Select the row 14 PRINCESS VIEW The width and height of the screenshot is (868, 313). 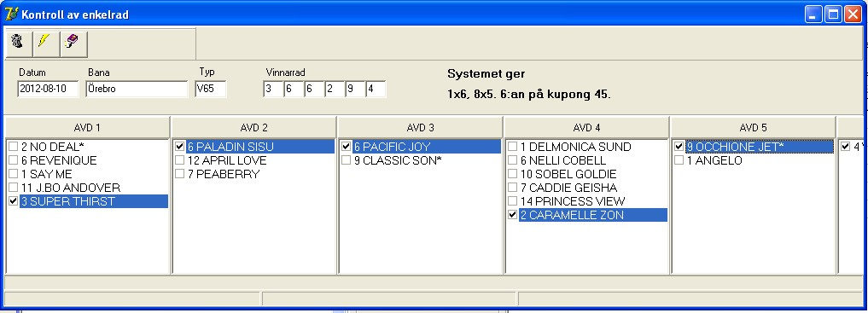(587, 201)
